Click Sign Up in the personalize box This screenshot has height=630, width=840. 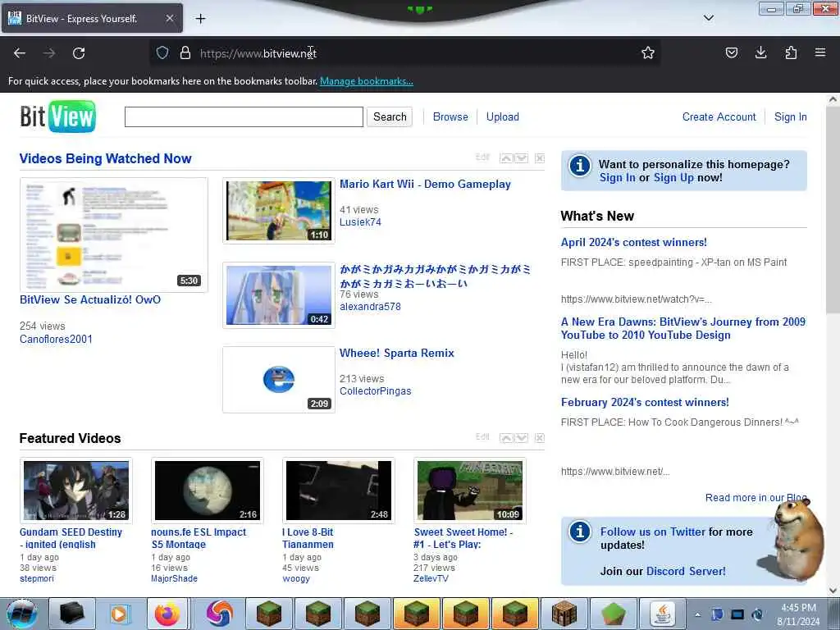pos(673,178)
